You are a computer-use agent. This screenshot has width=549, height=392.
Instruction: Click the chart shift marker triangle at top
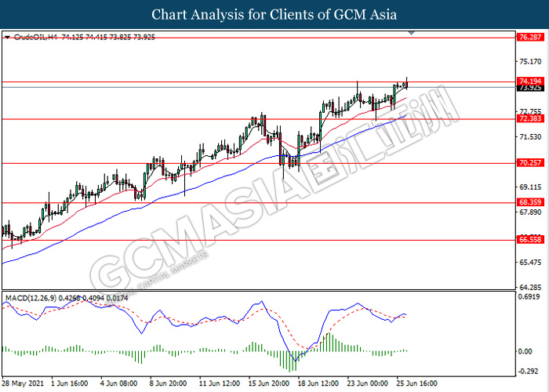412,33
